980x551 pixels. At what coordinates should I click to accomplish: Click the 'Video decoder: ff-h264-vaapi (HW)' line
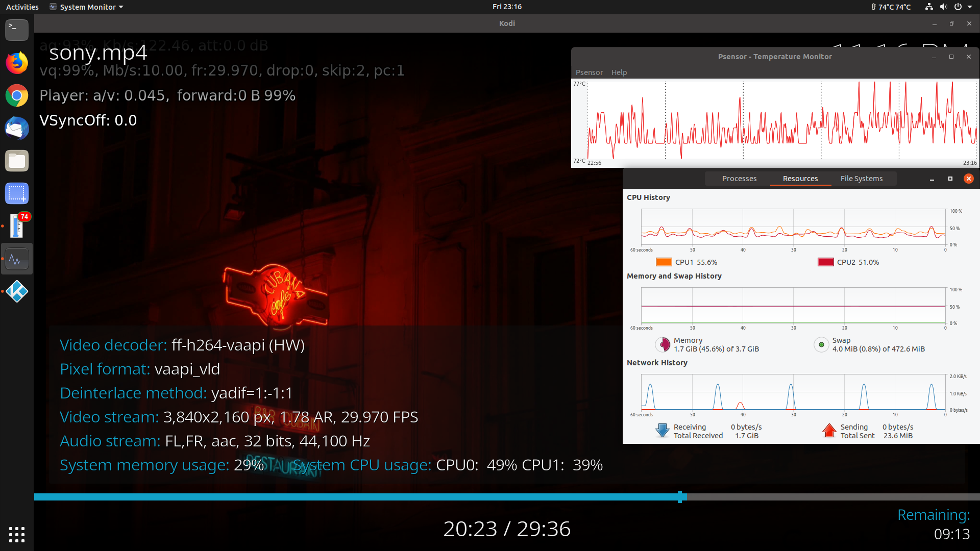click(182, 345)
